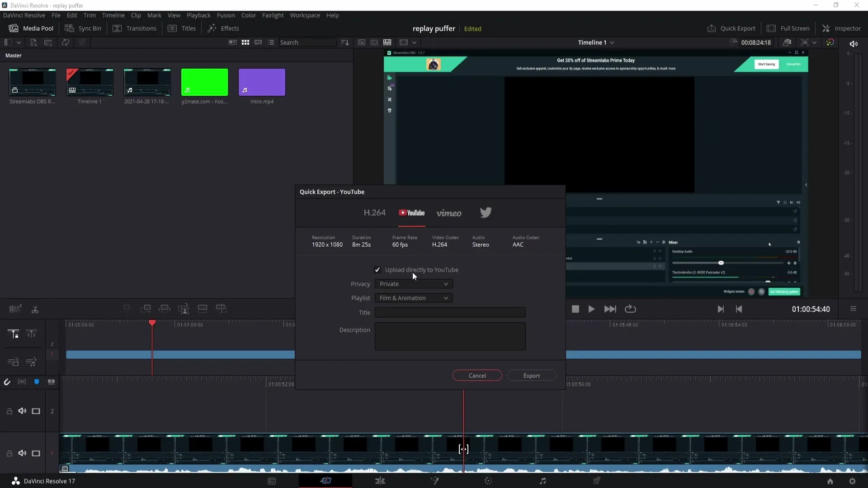The width and height of the screenshot is (868, 488).
Task: Click the Smart Insert icon
Action: click(127, 309)
